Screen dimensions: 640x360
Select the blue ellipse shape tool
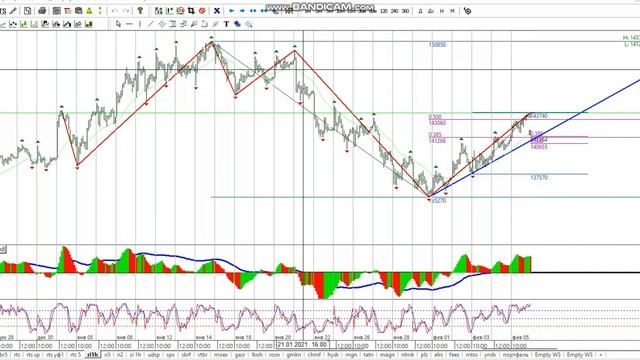(238, 24)
